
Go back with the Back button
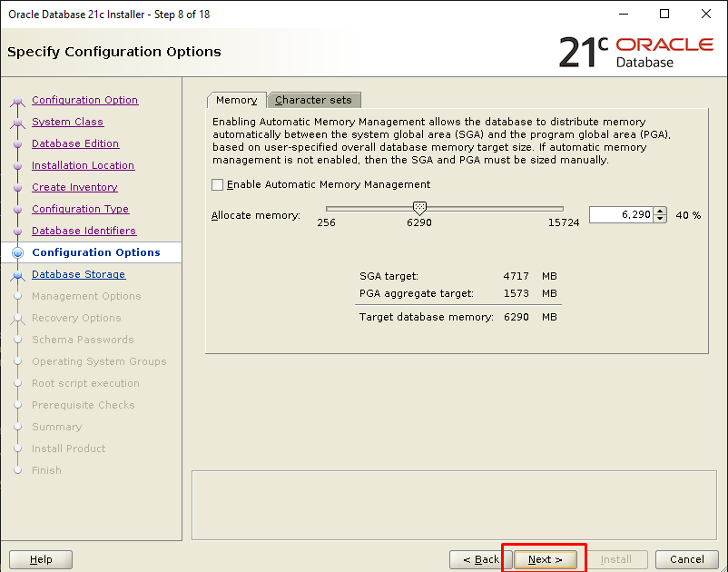[481, 559]
